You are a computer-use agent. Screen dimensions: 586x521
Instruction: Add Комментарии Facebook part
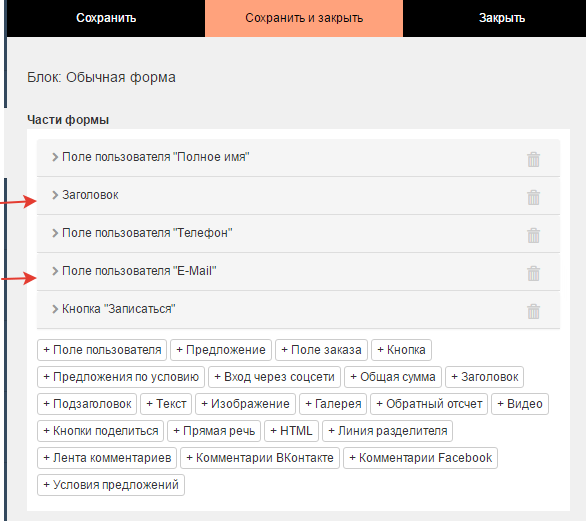coord(420,458)
